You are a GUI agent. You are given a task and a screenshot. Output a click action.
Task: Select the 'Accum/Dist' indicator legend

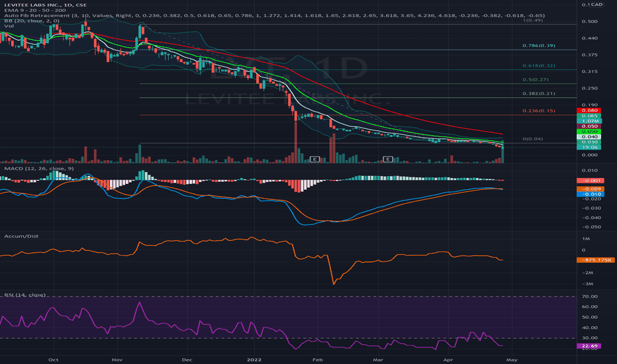tap(21, 236)
